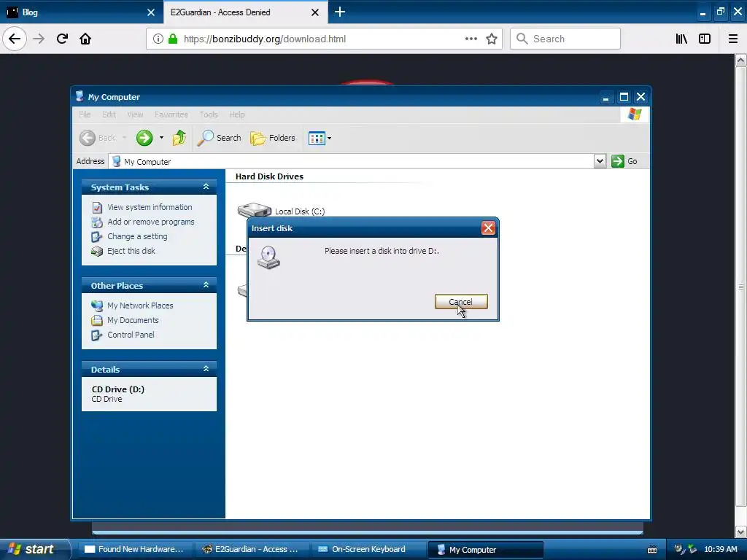
Task: Bookmark this page with the star
Action: click(x=492, y=39)
